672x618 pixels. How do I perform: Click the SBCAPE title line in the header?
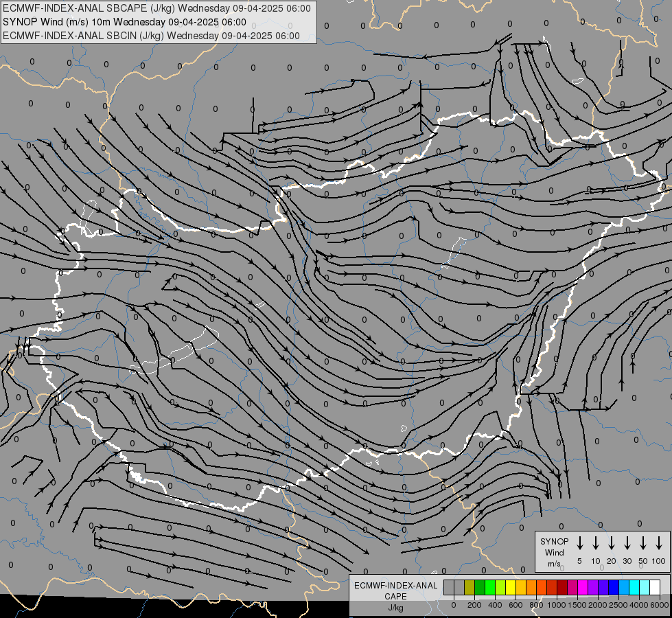(x=157, y=8)
